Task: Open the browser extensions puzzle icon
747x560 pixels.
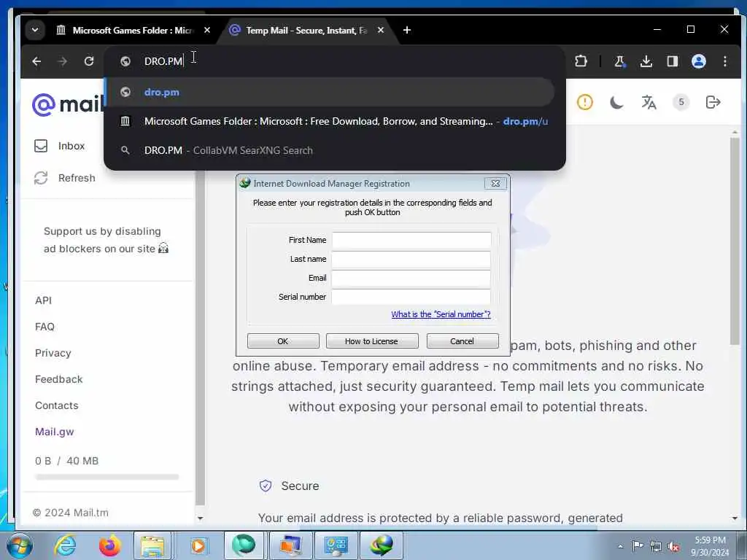Action: tap(581, 61)
